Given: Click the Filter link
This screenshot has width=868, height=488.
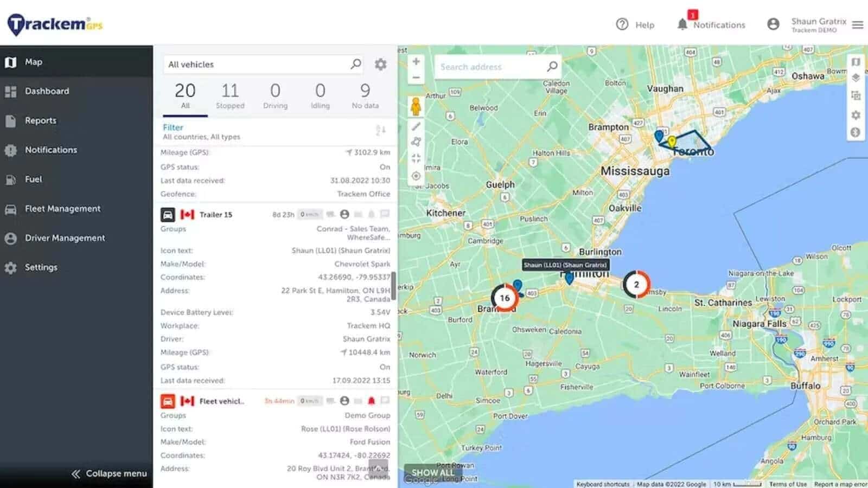Looking at the screenshot, I should pyautogui.click(x=173, y=127).
